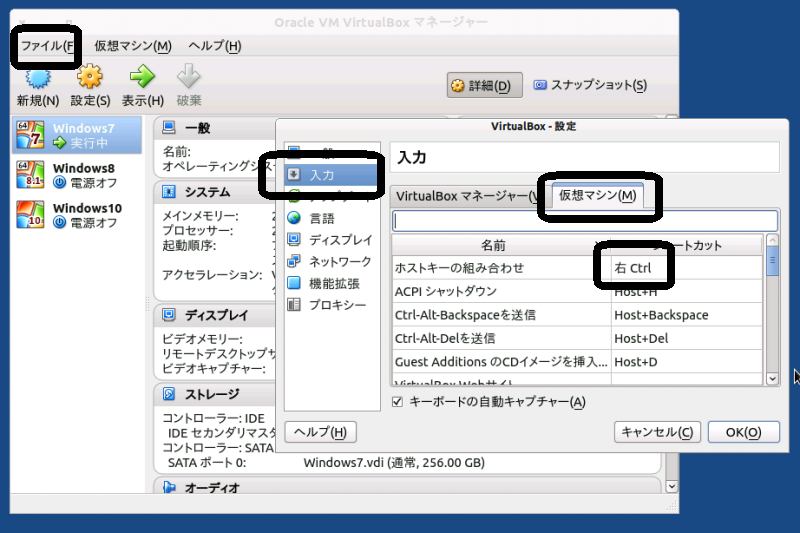Select the Windows7 VM icon in list
800x533 pixels.
tap(30, 135)
